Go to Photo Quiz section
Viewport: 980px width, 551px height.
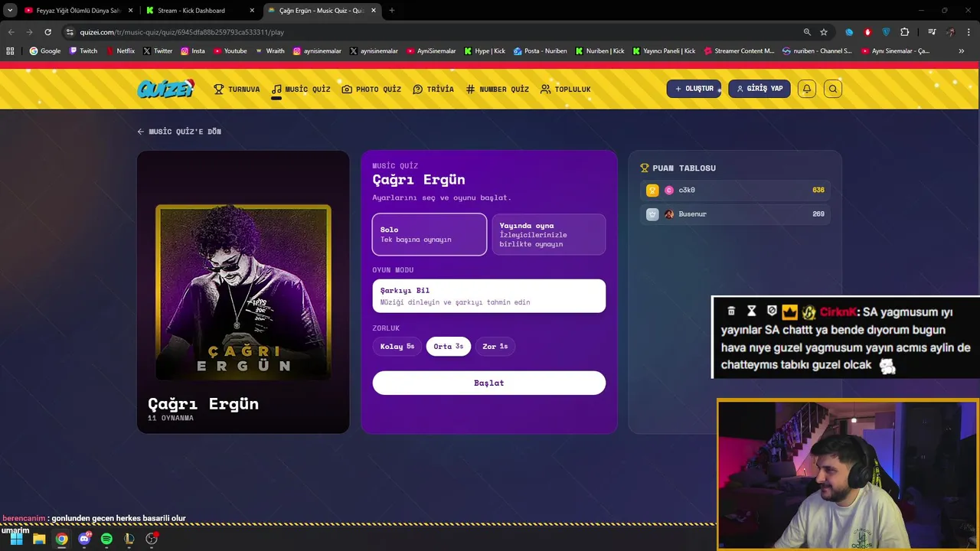(371, 90)
